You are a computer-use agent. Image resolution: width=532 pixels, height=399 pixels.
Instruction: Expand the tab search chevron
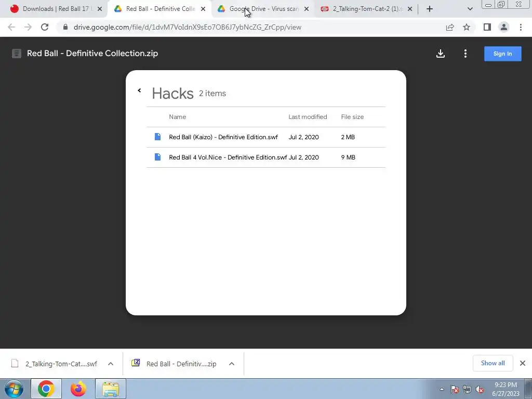[x=470, y=9]
